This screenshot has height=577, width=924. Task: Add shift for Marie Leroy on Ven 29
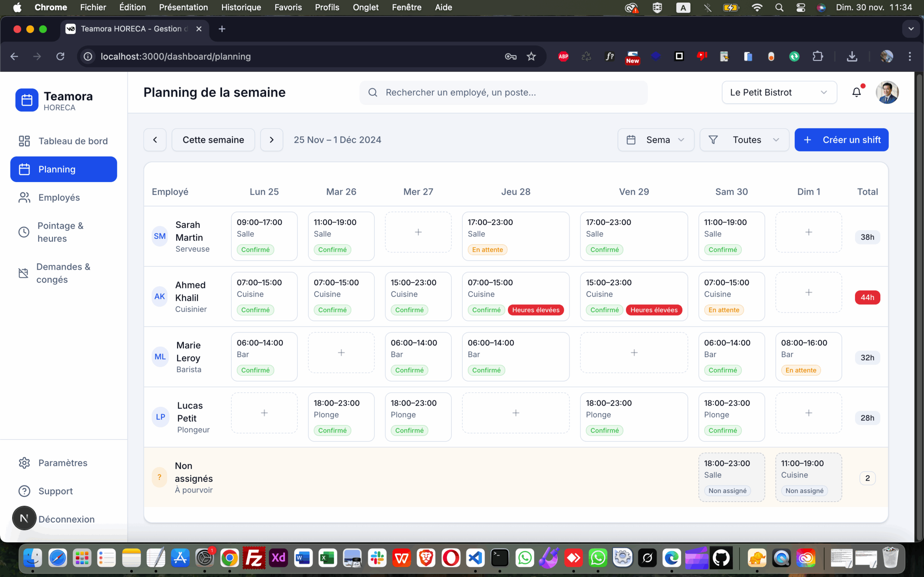pyautogui.click(x=634, y=353)
